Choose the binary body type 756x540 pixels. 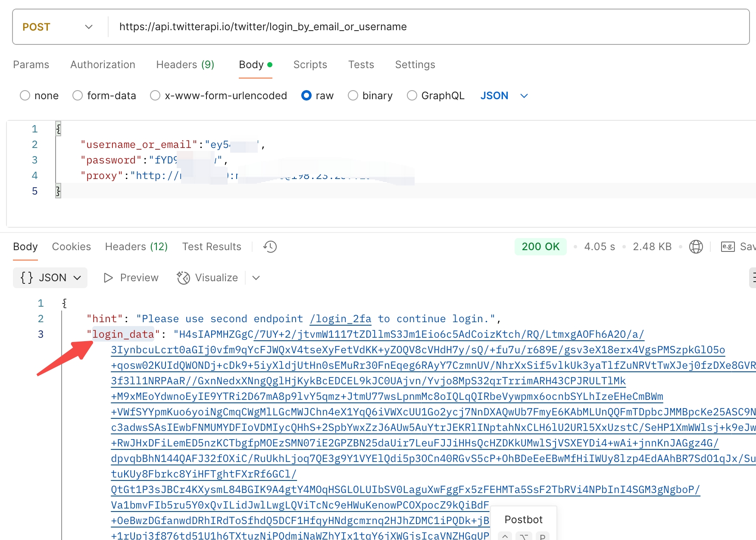click(x=353, y=95)
